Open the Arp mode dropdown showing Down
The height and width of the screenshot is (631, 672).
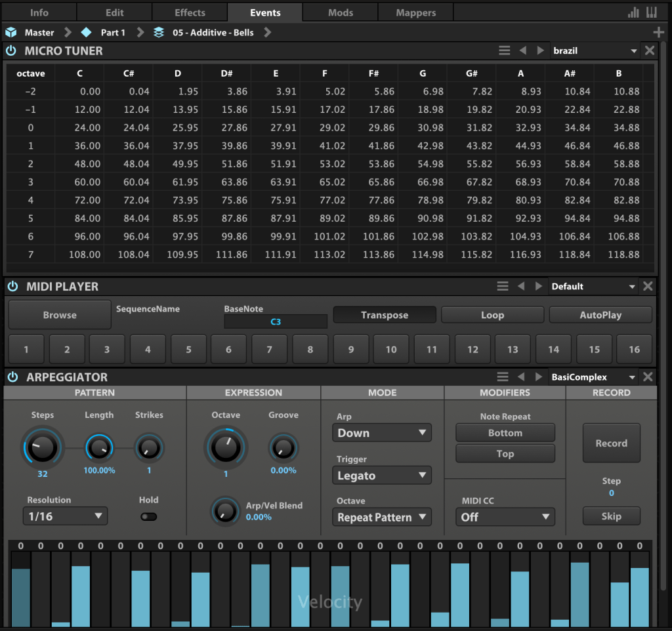coord(381,433)
